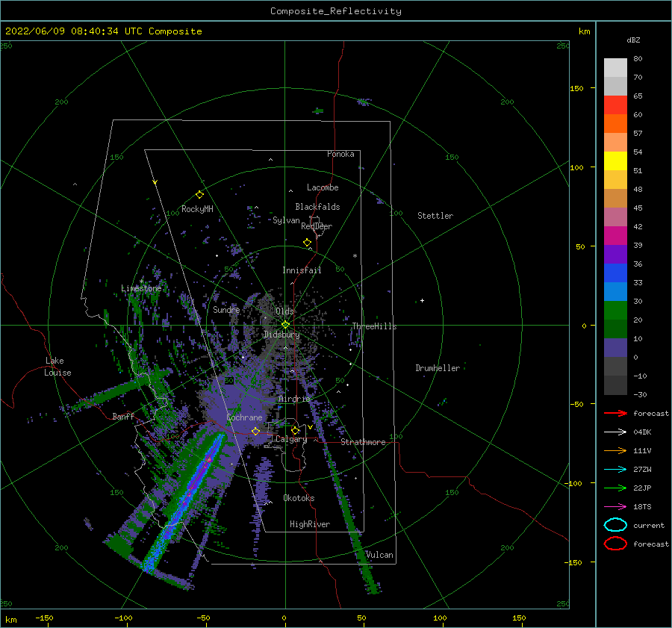The height and width of the screenshot is (628, 672).
Task: Click the yellow diamond marker near RockyMH
Action: 199,195
